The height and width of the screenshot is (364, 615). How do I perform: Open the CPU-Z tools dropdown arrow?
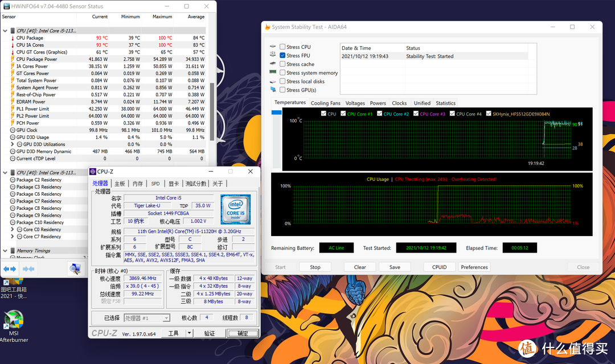click(190, 333)
